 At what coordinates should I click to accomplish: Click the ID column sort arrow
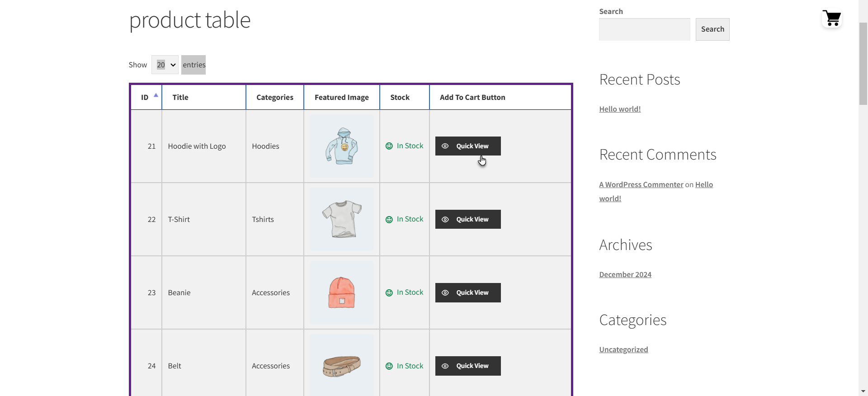click(156, 95)
